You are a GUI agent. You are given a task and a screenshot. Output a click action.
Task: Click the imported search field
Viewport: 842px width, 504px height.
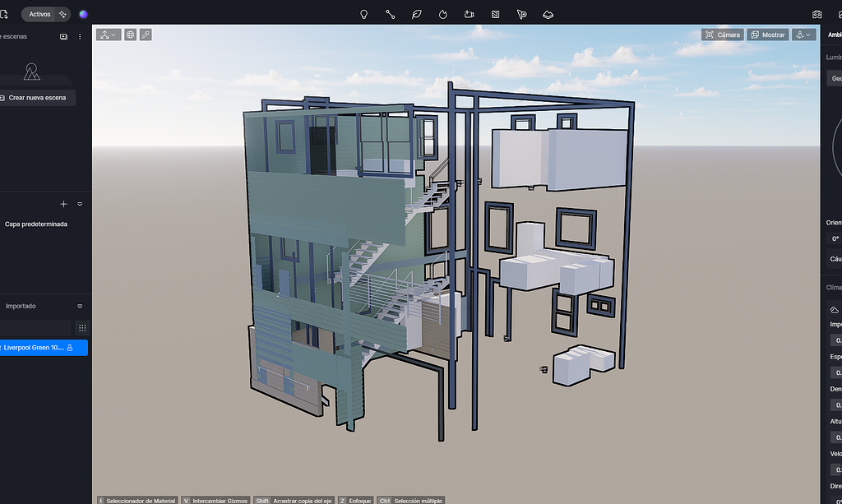(x=35, y=328)
